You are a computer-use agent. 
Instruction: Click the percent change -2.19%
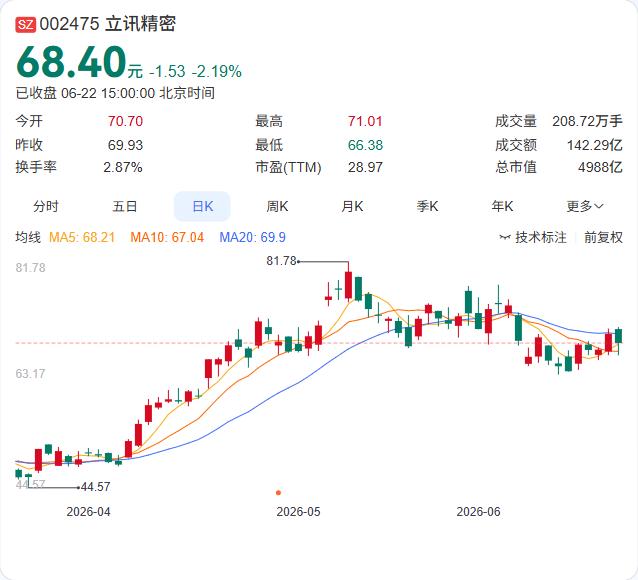click(x=216, y=72)
